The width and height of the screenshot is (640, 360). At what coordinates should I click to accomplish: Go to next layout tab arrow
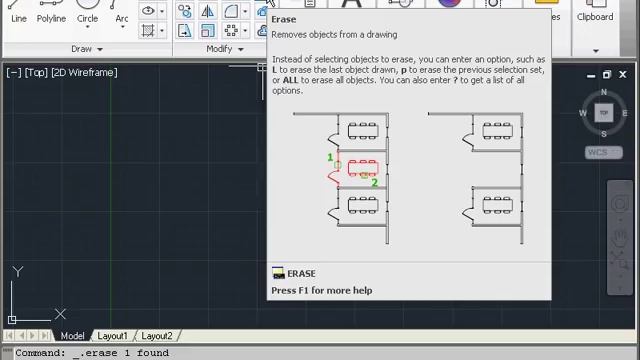33,336
